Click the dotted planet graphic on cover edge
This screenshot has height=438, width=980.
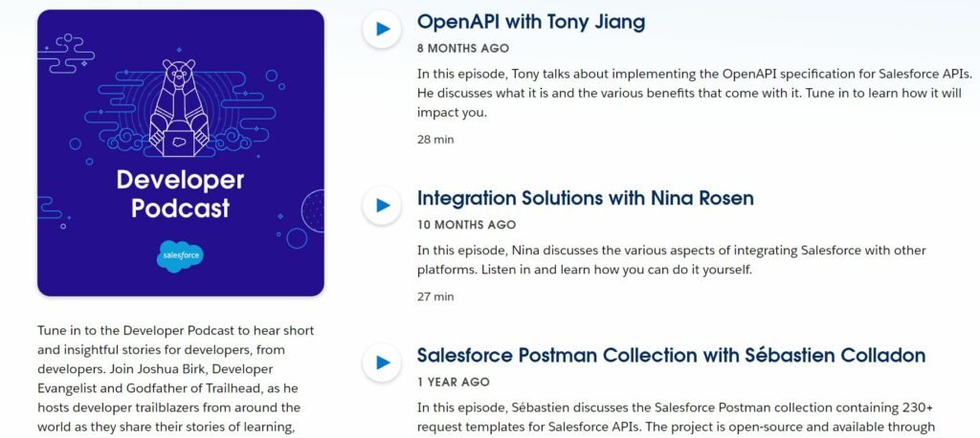pos(313,211)
